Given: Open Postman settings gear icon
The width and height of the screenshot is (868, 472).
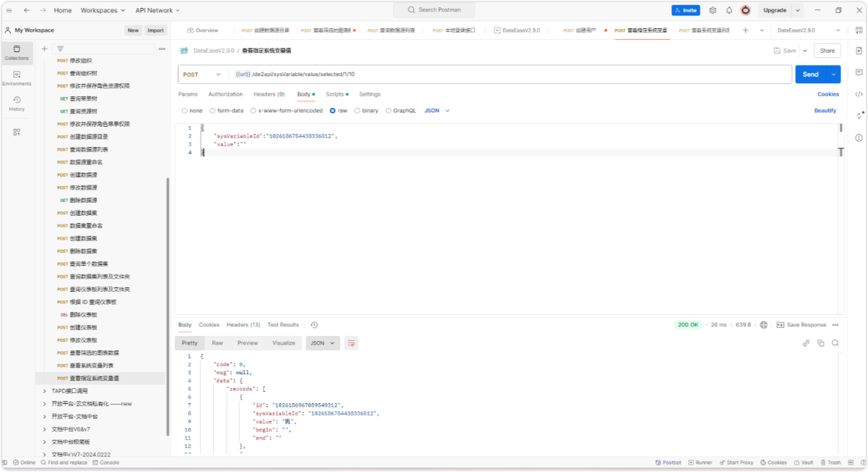Looking at the screenshot, I should (712, 10).
